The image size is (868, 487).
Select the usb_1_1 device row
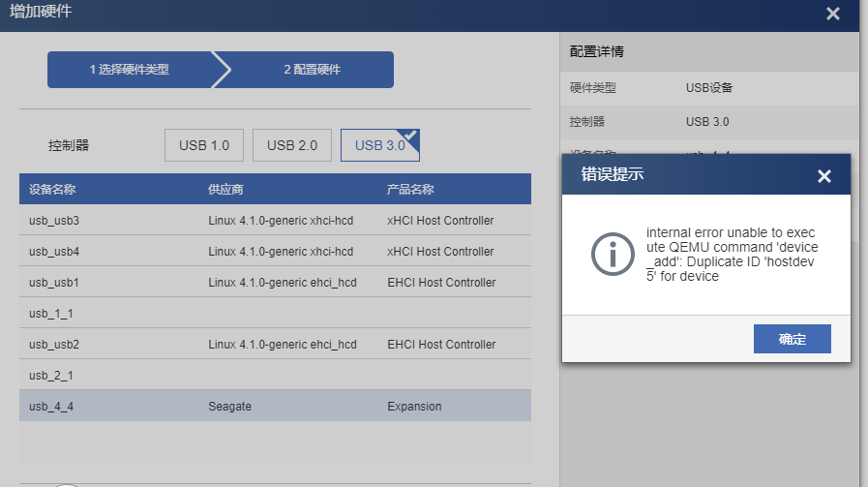pos(275,313)
